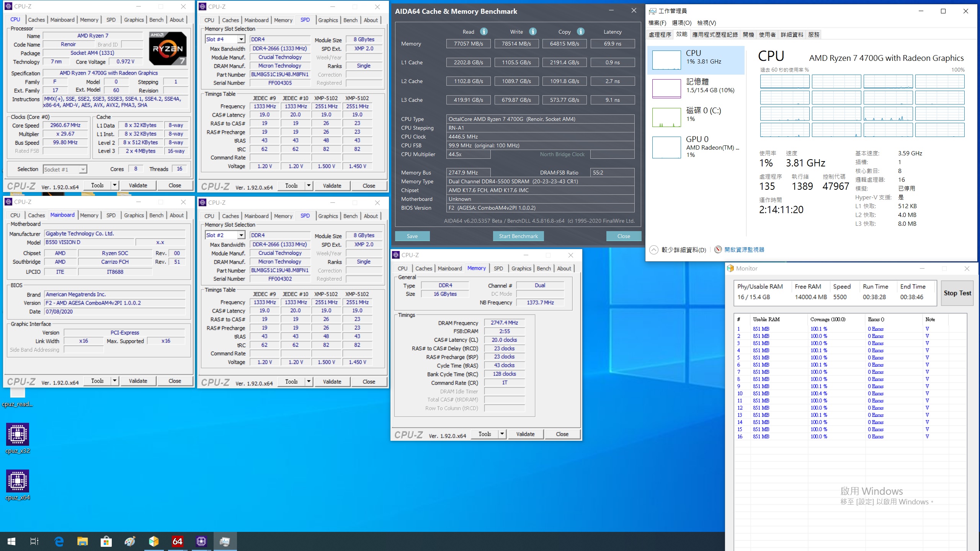The image size is (980, 551).
Task: Collapse Task Manager to fewer details
Action: [678, 250]
